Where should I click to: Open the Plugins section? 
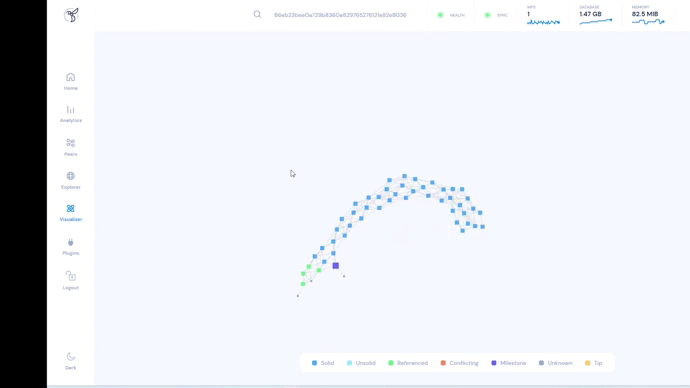click(70, 247)
